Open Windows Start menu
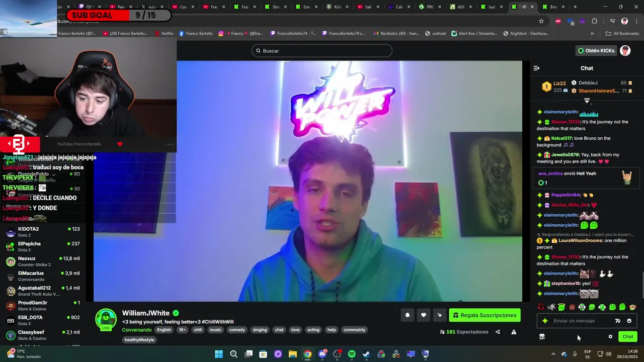Viewport: 644px width, 362px height. click(219, 354)
